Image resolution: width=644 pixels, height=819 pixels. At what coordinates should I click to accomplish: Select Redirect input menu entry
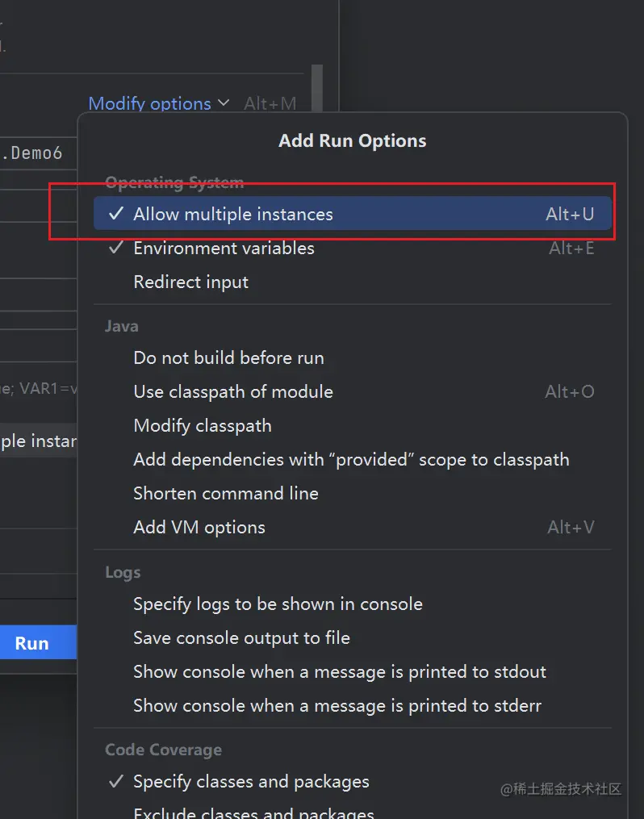[x=191, y=282]
